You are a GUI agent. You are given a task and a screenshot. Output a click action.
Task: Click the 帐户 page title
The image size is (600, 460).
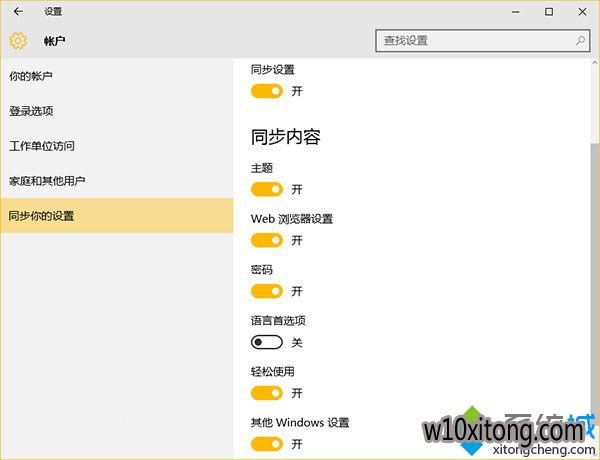54,41
